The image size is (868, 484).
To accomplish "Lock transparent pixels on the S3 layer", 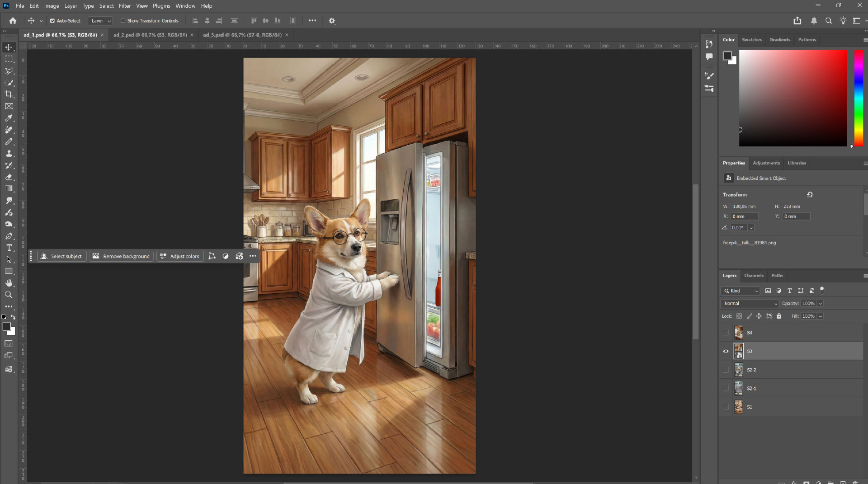I will coord(739,316).
